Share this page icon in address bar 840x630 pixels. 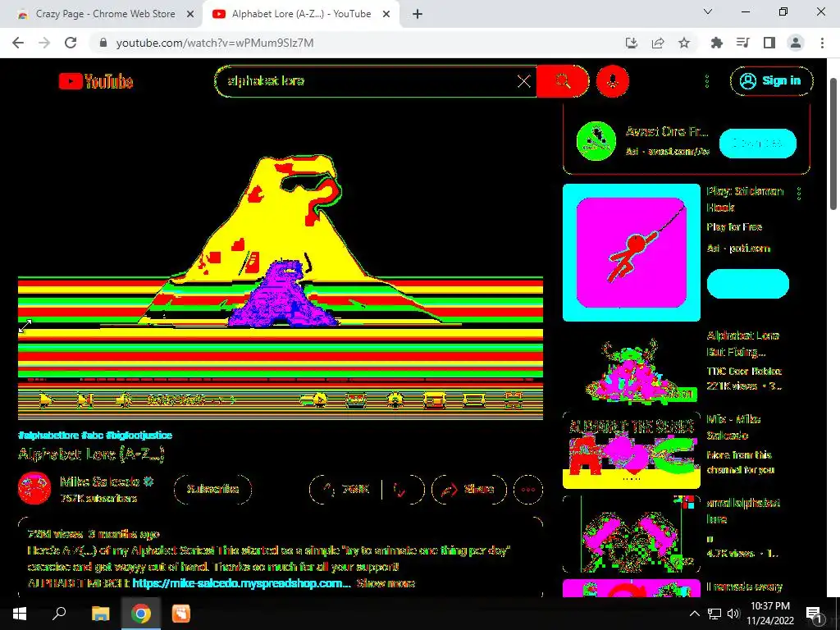pos(658,43)
